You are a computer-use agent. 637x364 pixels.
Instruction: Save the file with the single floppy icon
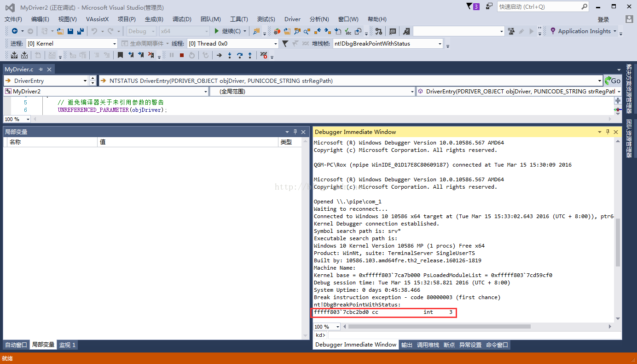[x=70, y=31]
